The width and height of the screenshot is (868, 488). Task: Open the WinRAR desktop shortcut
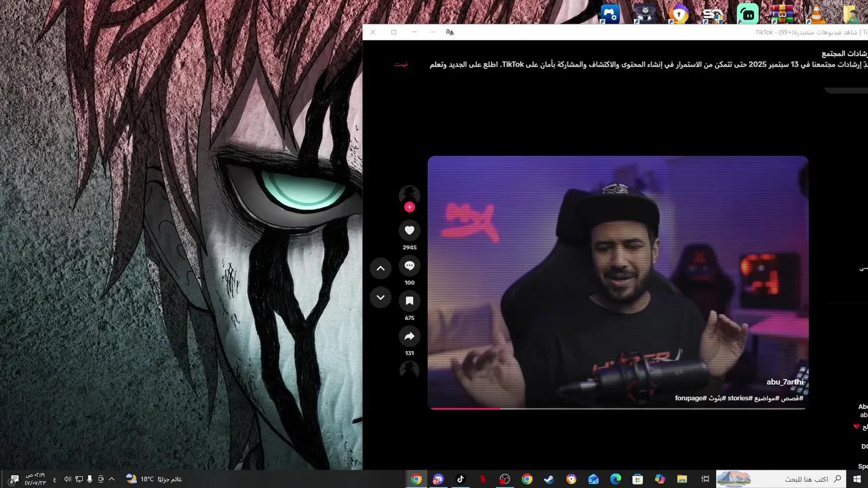[x=782, y=14]
